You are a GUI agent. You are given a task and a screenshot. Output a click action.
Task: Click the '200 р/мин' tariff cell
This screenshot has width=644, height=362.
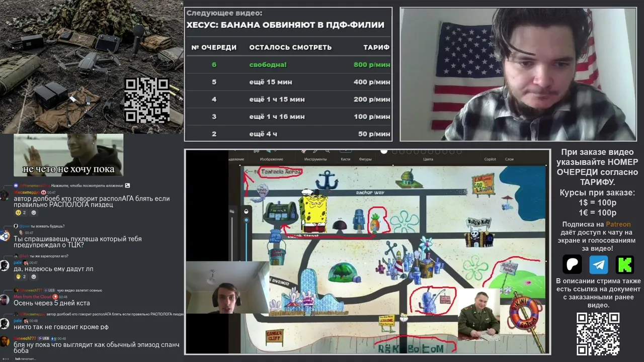[x=372, y=100]
